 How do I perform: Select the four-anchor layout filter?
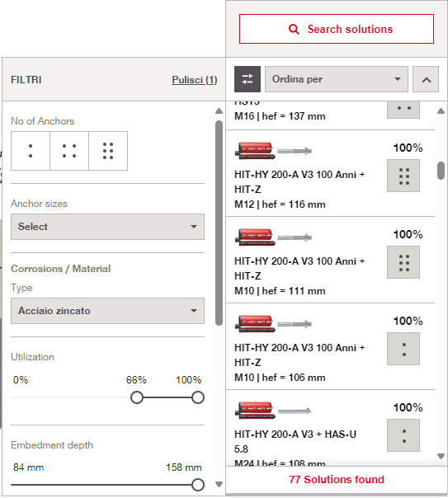point(69,151)
